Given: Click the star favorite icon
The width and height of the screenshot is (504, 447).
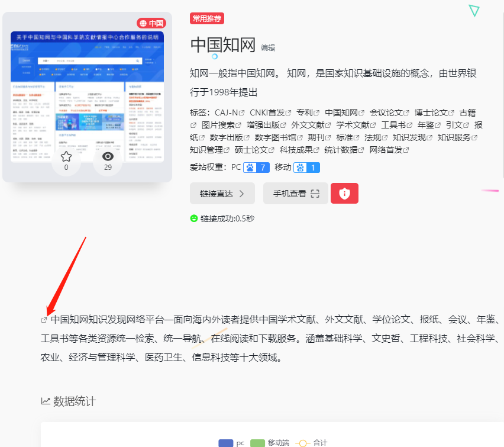Looking at the screenshot, I should tap(66, 157).
